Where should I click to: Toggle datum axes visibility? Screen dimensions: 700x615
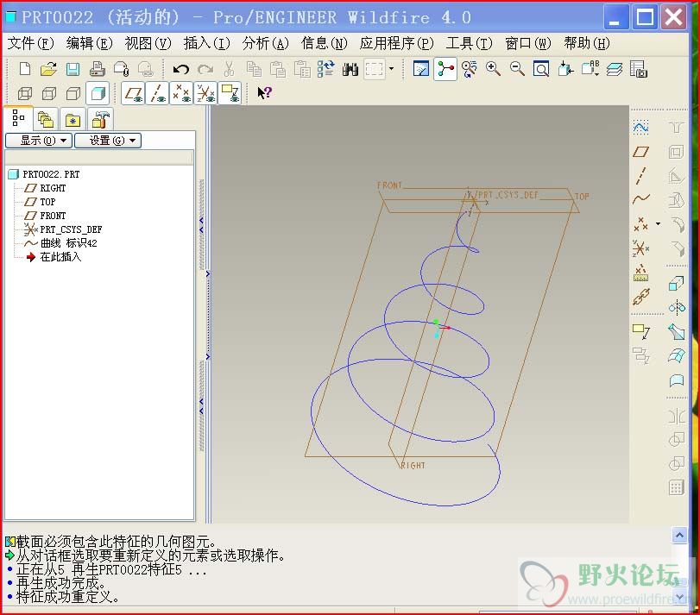coord(157,93)
